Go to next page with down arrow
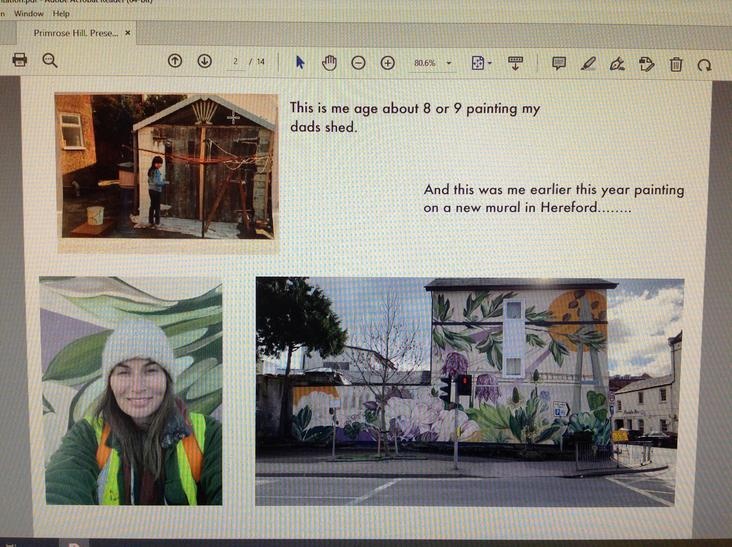Viewport: 732px width, 547px height. point(204,62)
